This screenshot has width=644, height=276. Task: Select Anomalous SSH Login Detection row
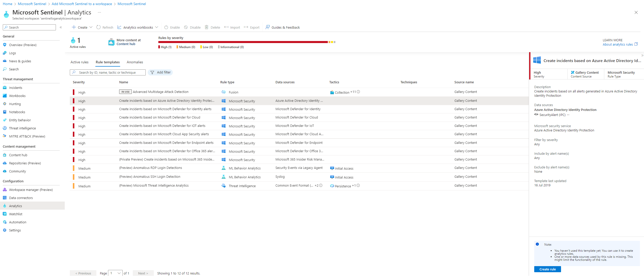point(299,177)
